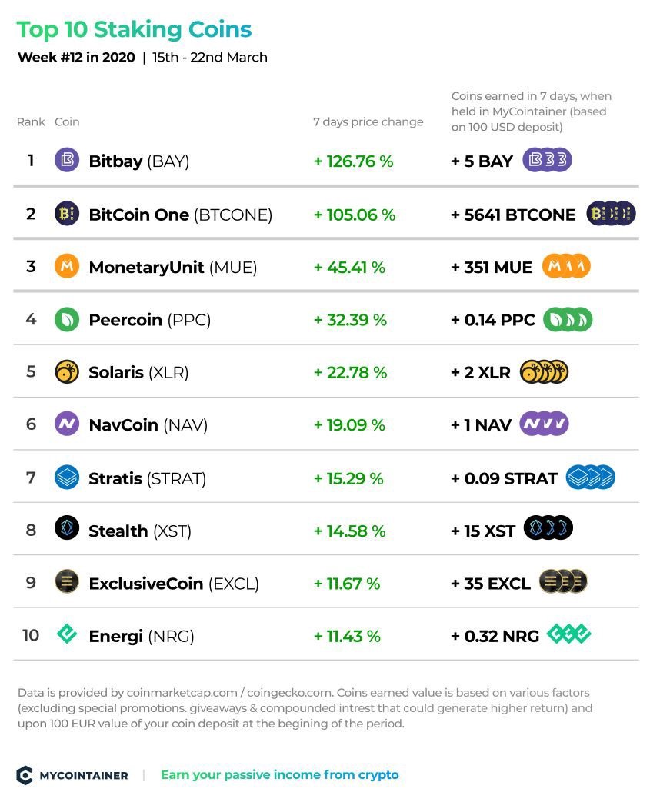The height and width of the screenshot is (812, 660).
Task: Select the 7 days price change header
Action: click(x=368, y=121)
